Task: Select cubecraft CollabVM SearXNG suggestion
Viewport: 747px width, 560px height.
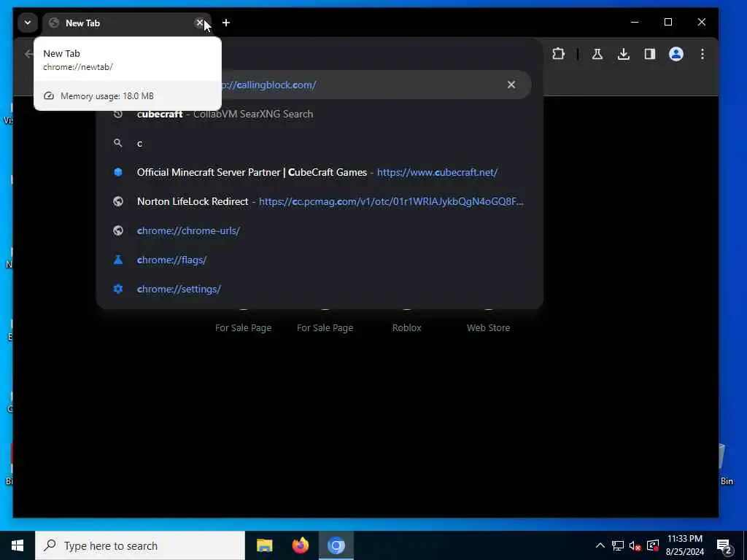Action: [320, 114]
